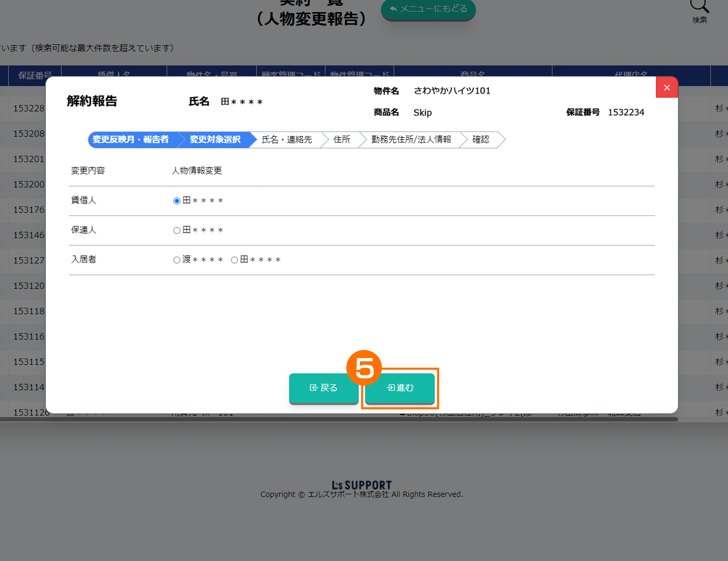The image size is (728, 561).
Task: Select the 保連人 radio button
Action: (177, 231)
